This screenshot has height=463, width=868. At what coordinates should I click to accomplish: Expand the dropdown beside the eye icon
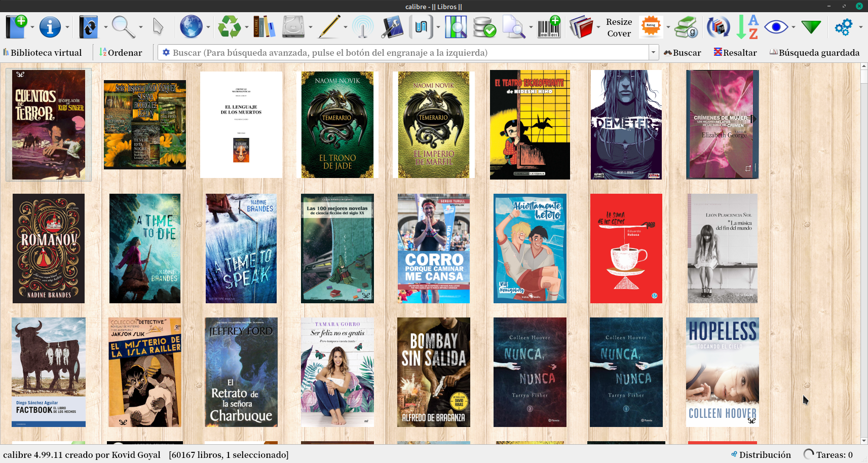click(x=793, y=27)
